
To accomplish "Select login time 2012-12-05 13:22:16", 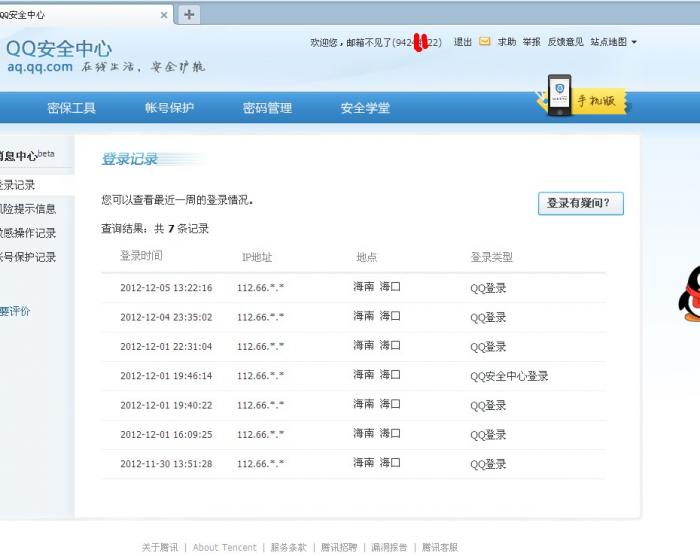I will (166, 288).
